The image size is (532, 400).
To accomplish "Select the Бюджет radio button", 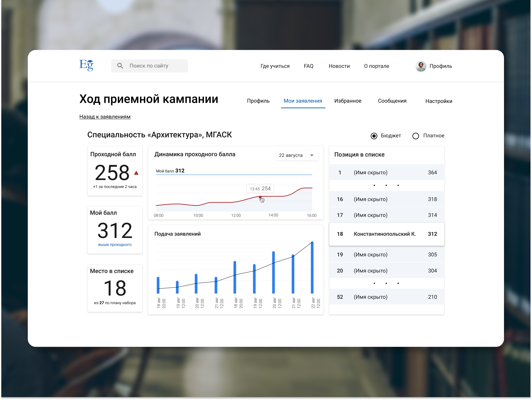I will pos(374,136).
